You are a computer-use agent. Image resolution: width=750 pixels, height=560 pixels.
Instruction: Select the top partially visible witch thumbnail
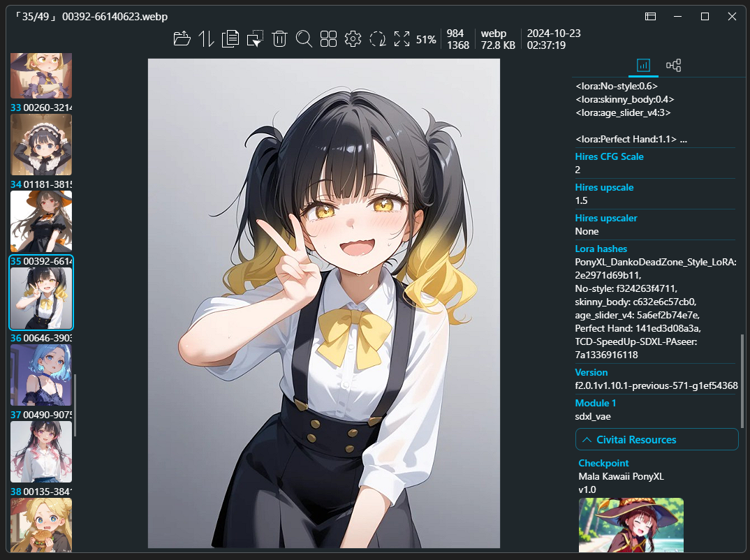[41, 75]
